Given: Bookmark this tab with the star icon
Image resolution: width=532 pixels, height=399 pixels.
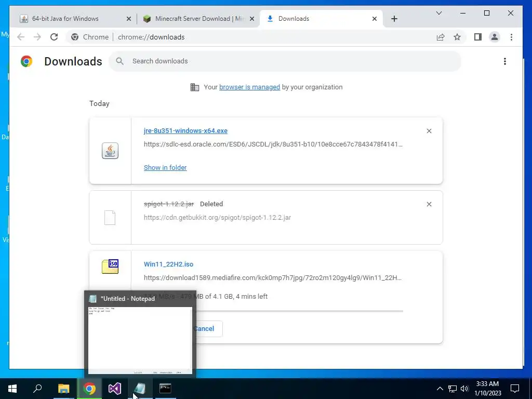Looking at the screenshot, I should click(x=457, y=37).
